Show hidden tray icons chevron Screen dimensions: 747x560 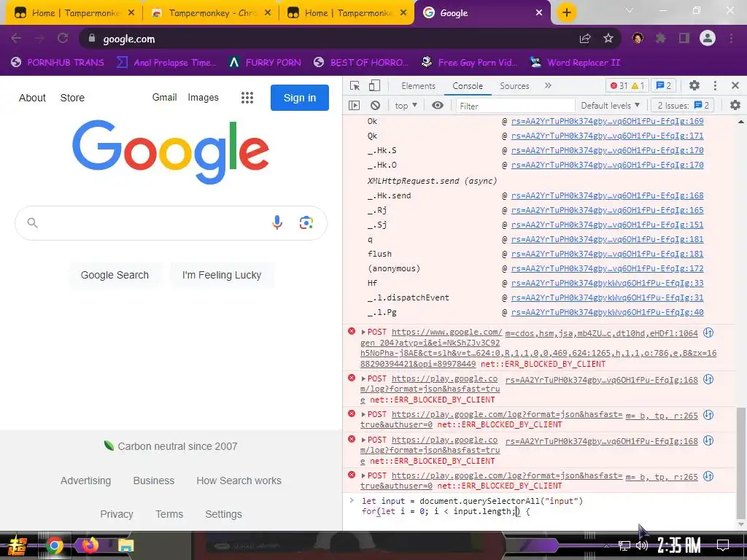tap(605, 545)
